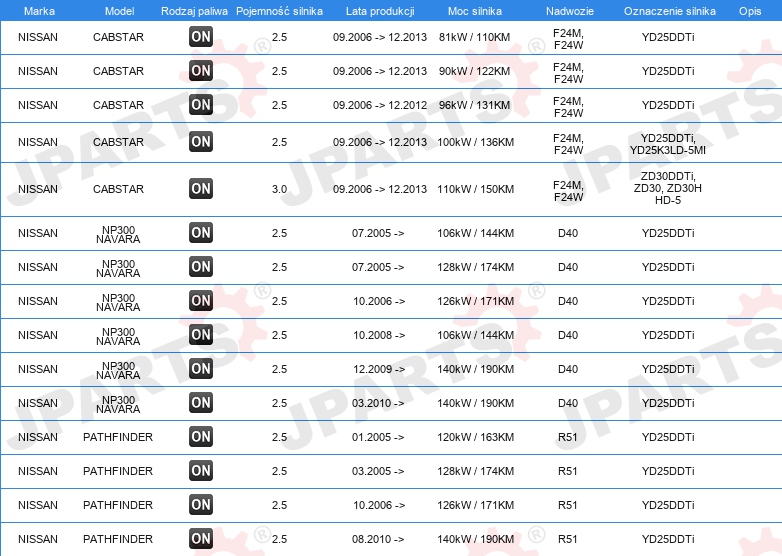Click the 08.2010 -> production date
The width and height of the screenshot is (782, 556).
click(378, 539)
